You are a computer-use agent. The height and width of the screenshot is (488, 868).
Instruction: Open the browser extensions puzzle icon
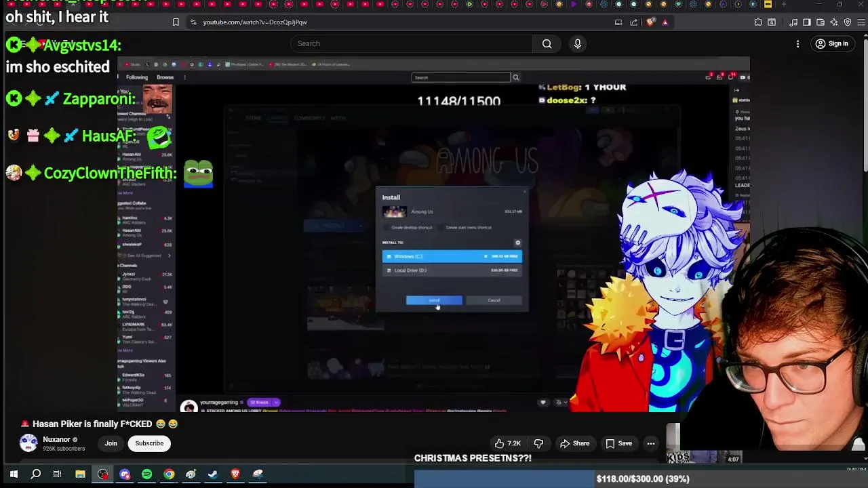(x=758, y=22)
